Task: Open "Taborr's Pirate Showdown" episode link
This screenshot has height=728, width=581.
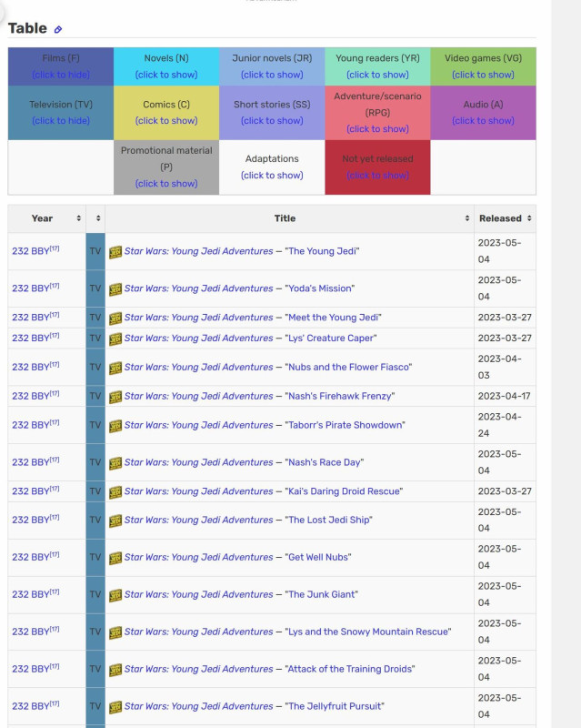Action: click(345, 425)
